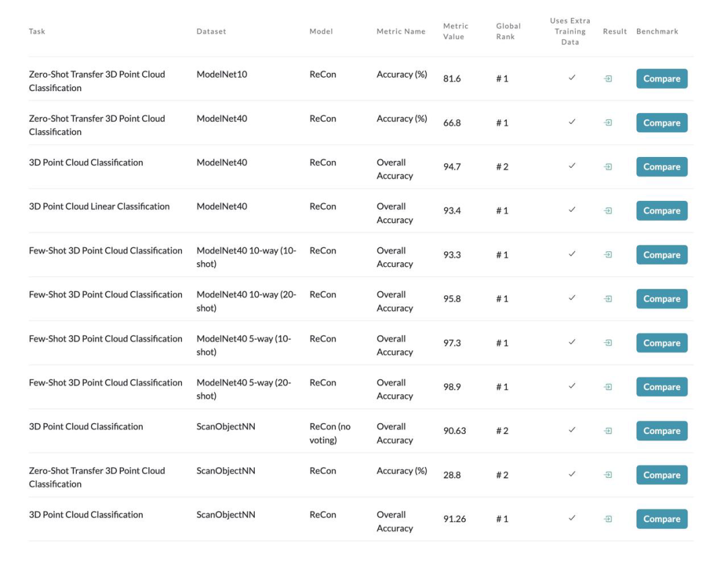Select ModelNet40 10-way (20-shot) dataset
The image size is (728, 562).
click(246, 301)
